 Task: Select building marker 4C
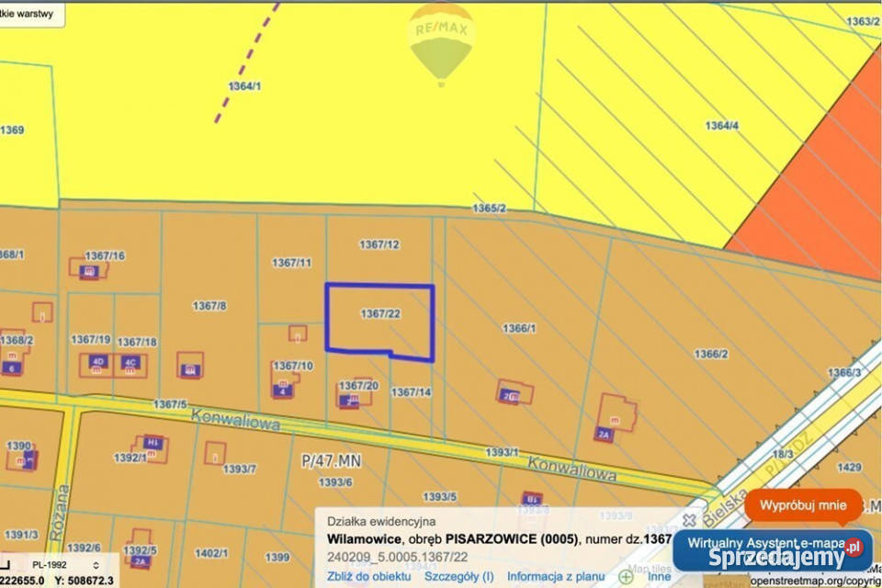point(130,362)
